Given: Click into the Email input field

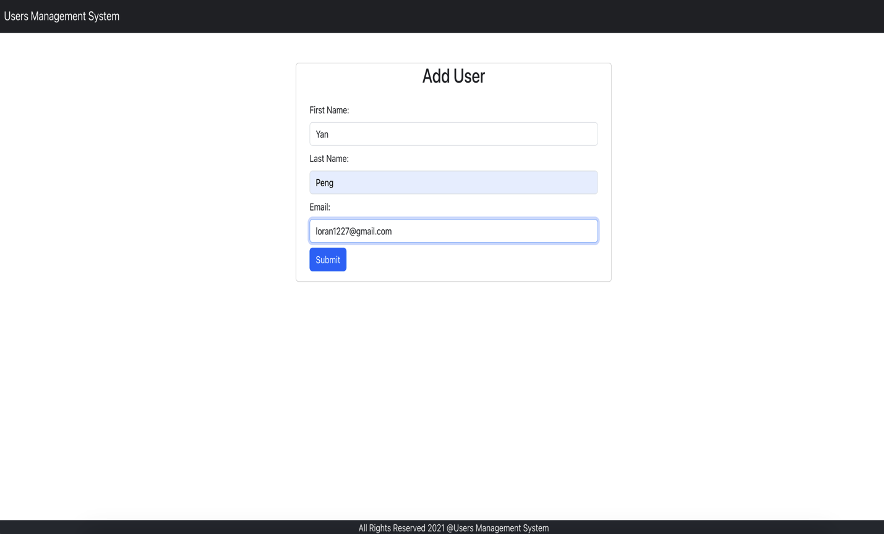Looking at the screenshot, I should tap(453, 231).
